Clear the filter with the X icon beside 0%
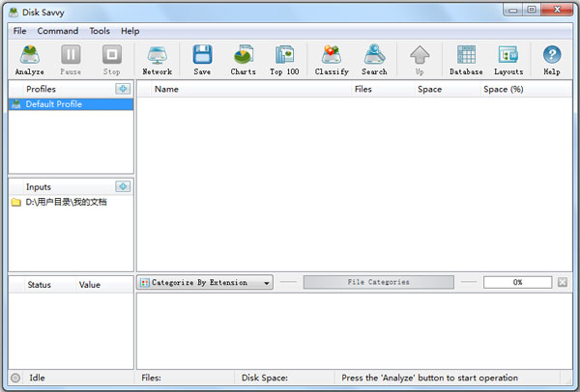This screenshot has width=580, height=392. (x=563, y=282)
